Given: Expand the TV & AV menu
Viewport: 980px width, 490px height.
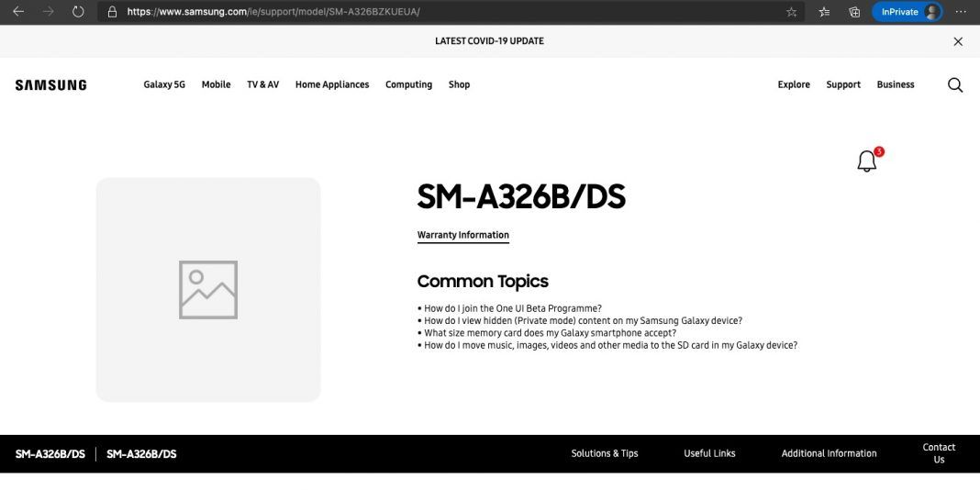Looking at the screenshot, I should 262,84.
